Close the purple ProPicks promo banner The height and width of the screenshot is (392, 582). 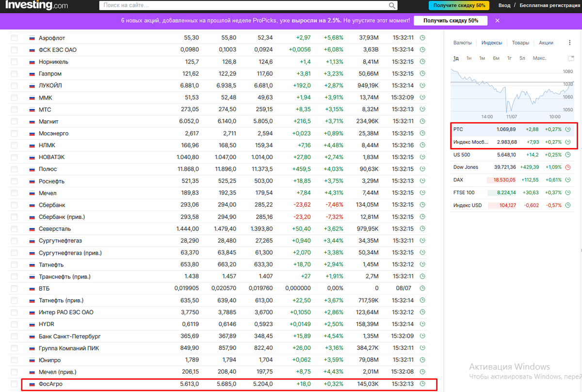point(497,21)
